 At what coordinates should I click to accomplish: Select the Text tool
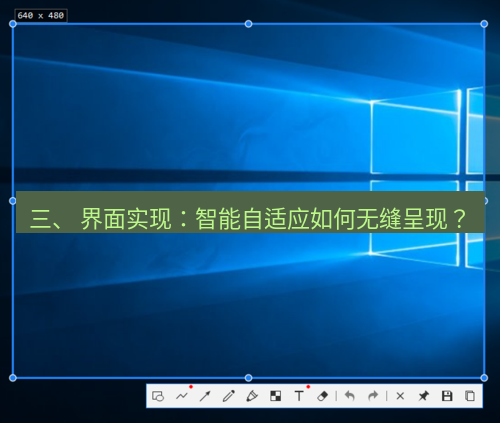(299, 396)
